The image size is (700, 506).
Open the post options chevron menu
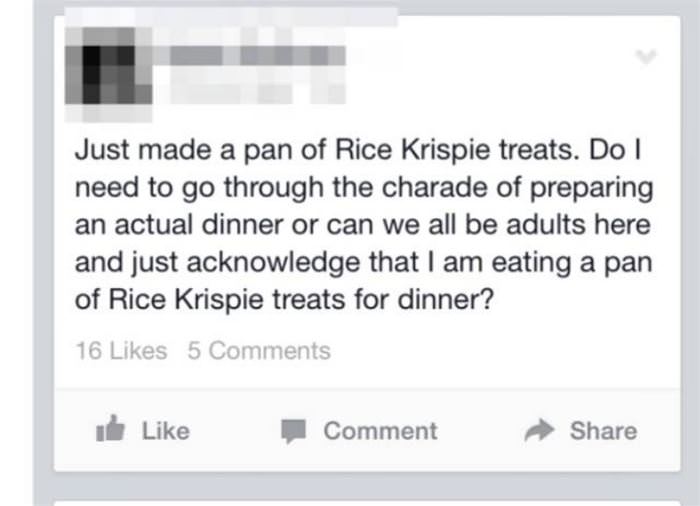coord(648,57)
